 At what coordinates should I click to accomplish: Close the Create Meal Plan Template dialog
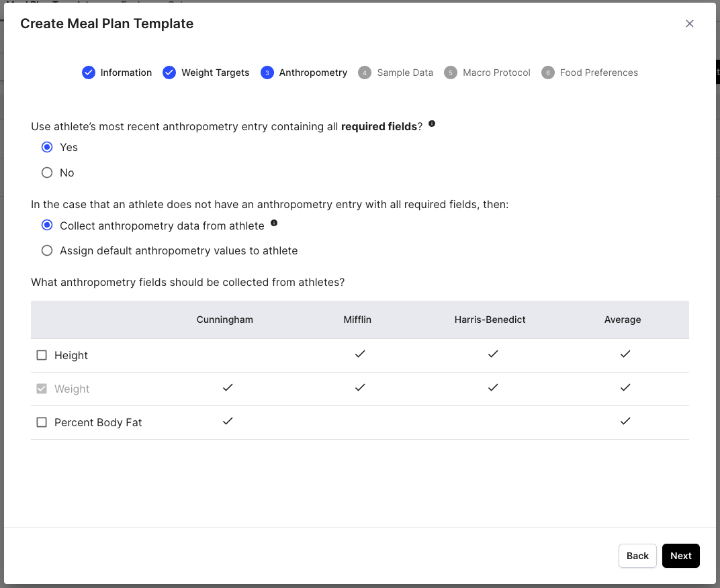[x=689, y=23]
